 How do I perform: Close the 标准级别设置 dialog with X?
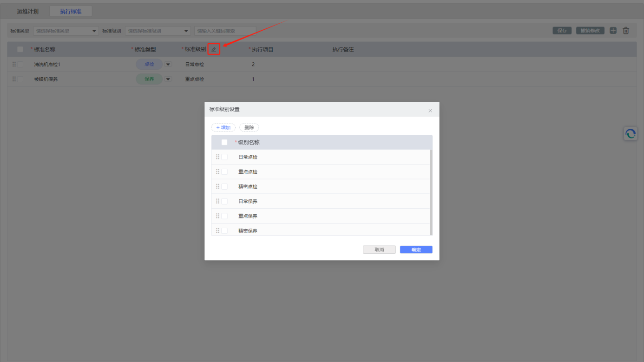pyautogui.click(x=430, y=111)
